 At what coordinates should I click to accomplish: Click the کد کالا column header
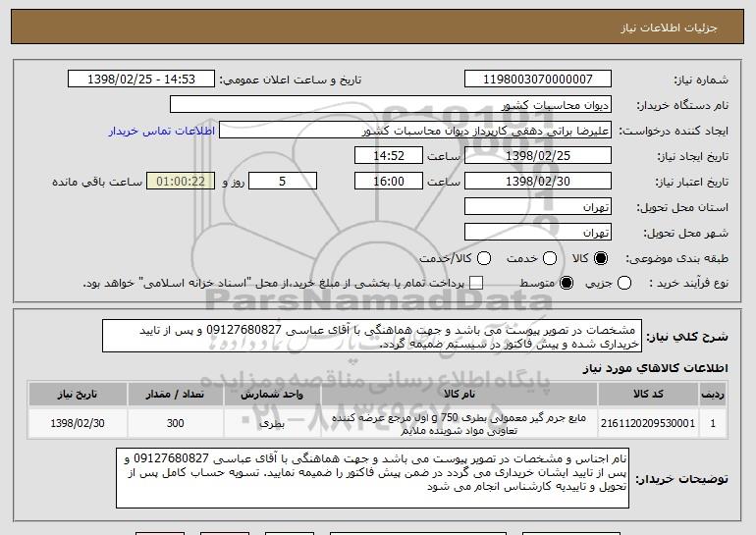point(648,395)
